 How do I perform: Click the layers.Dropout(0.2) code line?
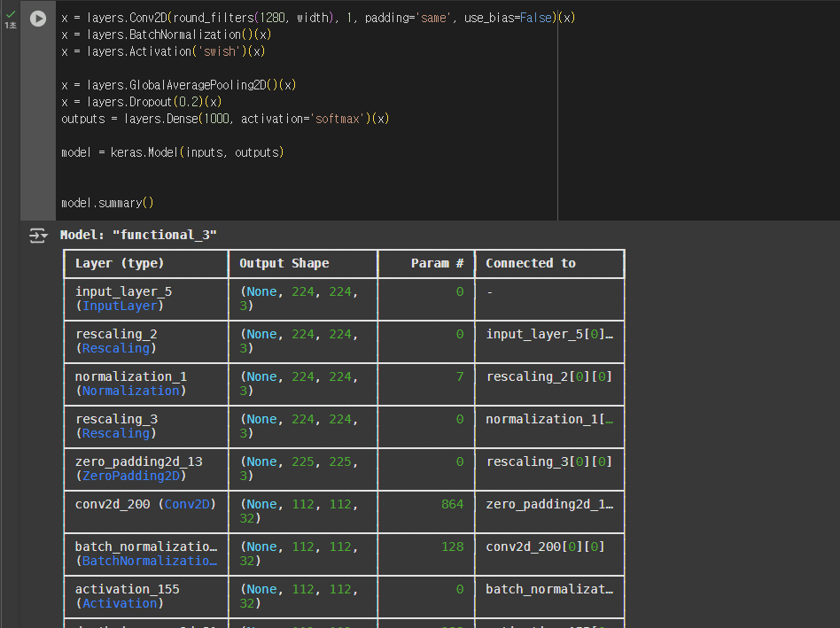point(142,102)
